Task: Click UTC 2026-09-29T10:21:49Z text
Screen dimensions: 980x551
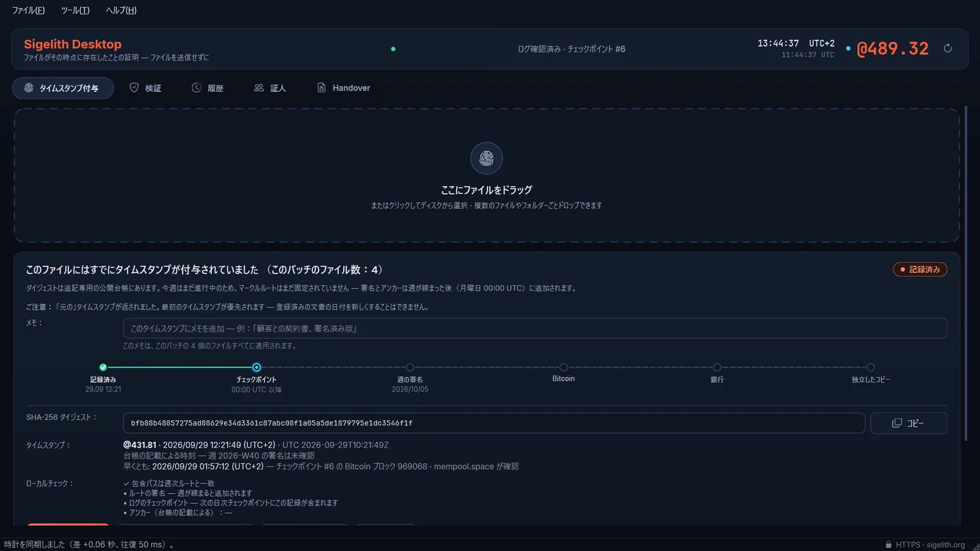Action: point(335,445)
